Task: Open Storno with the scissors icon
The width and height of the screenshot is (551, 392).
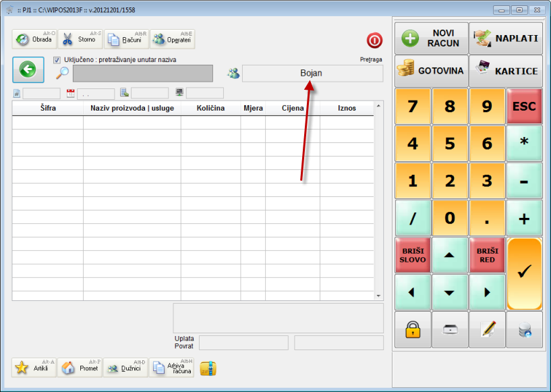Action: pyautogui.click(x=80, y=39)
